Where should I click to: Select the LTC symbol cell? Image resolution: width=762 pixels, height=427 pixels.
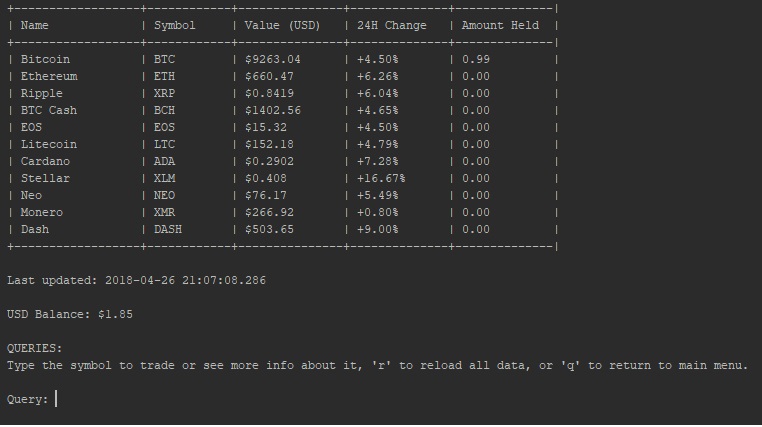pyautogui.click(x=164, y=144)
